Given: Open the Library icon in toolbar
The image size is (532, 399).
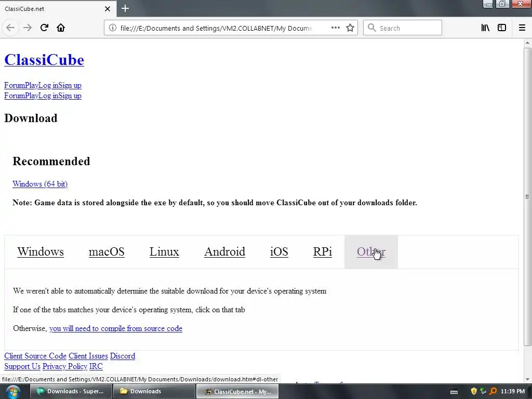Looking at the screenshot, I should pos(485,28).
